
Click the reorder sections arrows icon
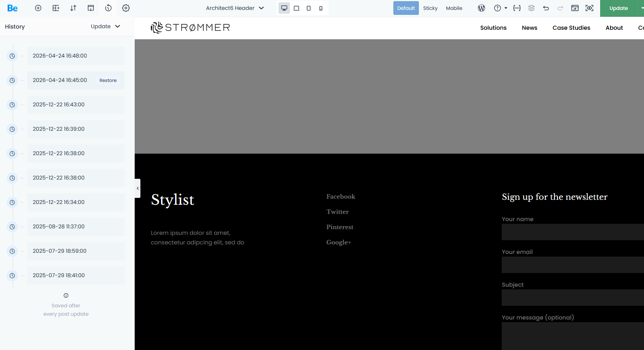[73, 8]
